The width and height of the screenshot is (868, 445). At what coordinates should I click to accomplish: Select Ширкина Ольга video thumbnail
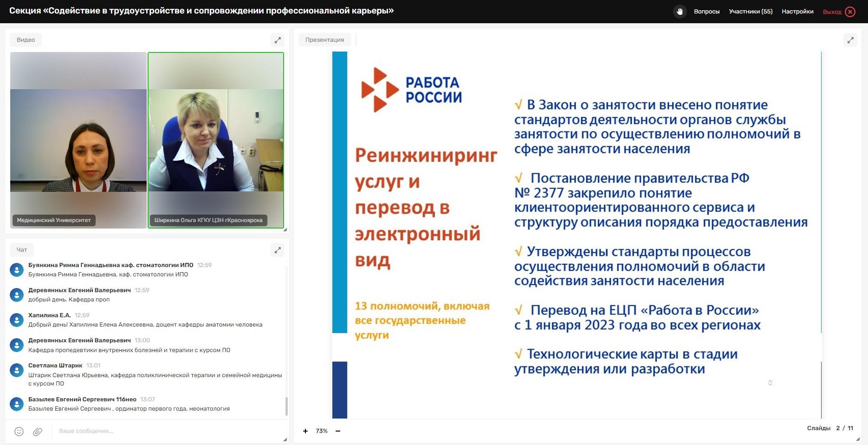click(x=216, y=140)
